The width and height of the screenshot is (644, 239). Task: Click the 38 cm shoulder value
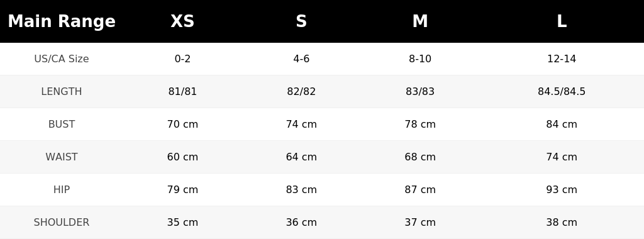coord(562,222)
